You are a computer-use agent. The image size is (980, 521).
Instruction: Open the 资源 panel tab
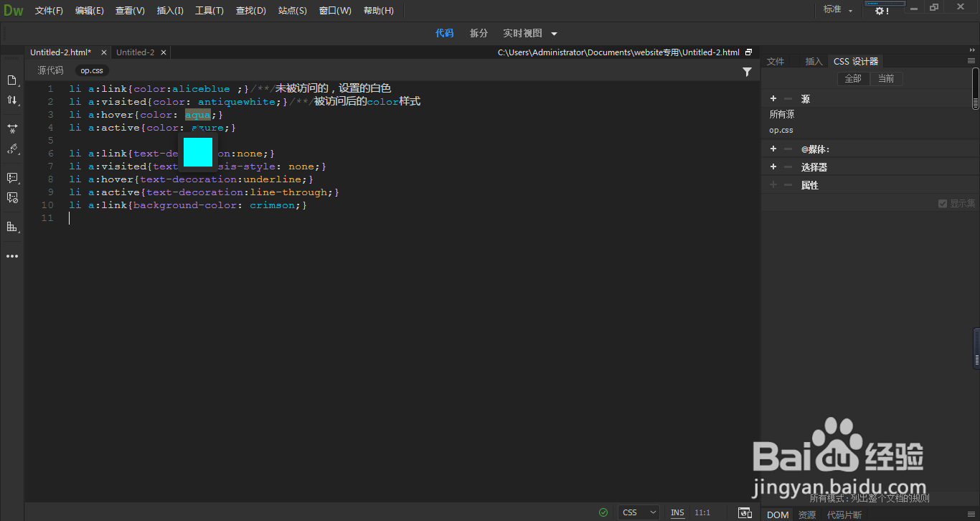(807, 515)
